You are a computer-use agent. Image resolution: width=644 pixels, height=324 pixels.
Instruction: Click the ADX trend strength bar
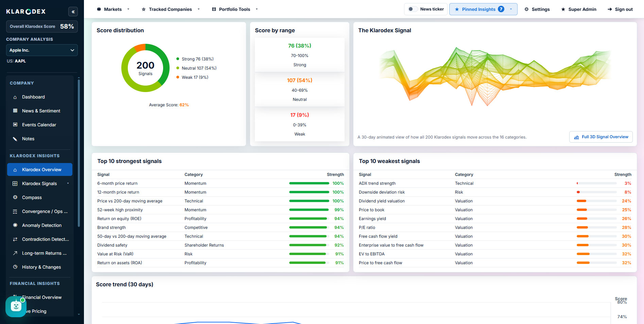(597, 183)
